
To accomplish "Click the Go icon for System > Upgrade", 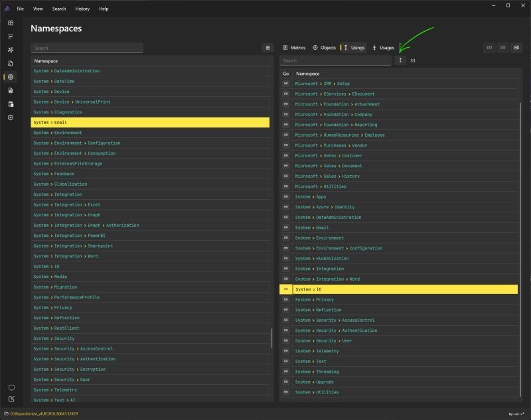I will pos(286,382).
